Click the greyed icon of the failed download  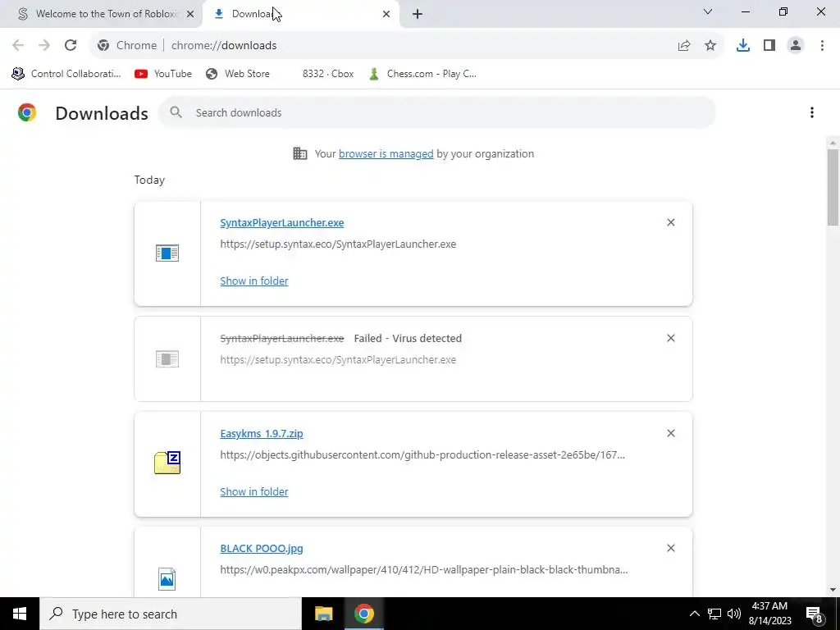point(167,359)
